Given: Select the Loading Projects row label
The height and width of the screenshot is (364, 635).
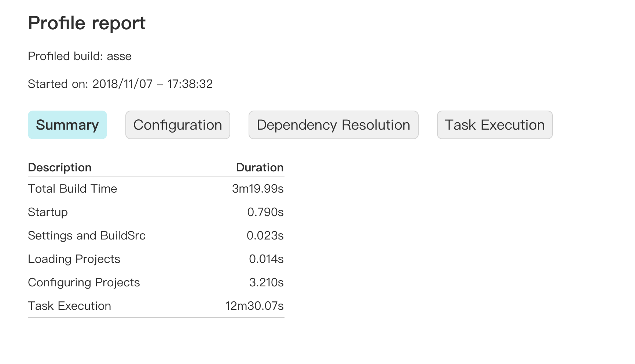Looking at the screenshot, I should (74, 259).
